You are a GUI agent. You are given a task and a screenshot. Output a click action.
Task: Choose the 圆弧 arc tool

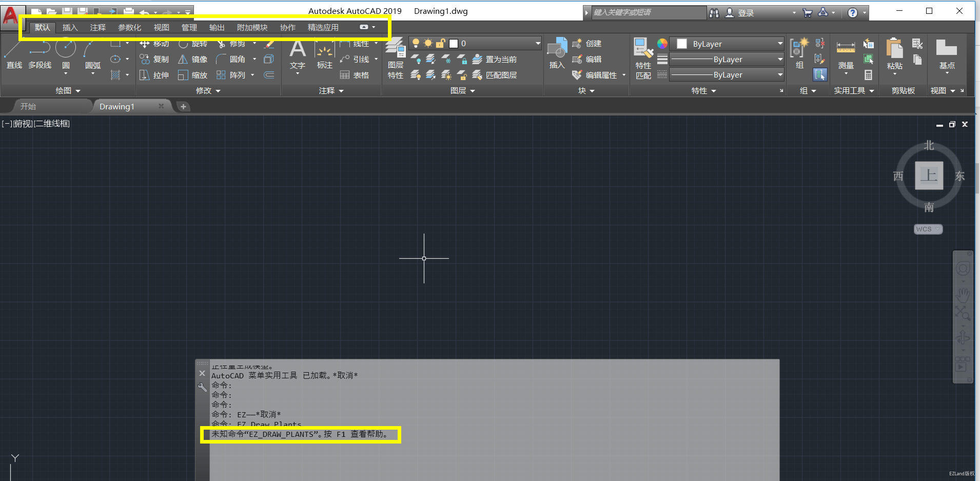(x=92, y=55)
